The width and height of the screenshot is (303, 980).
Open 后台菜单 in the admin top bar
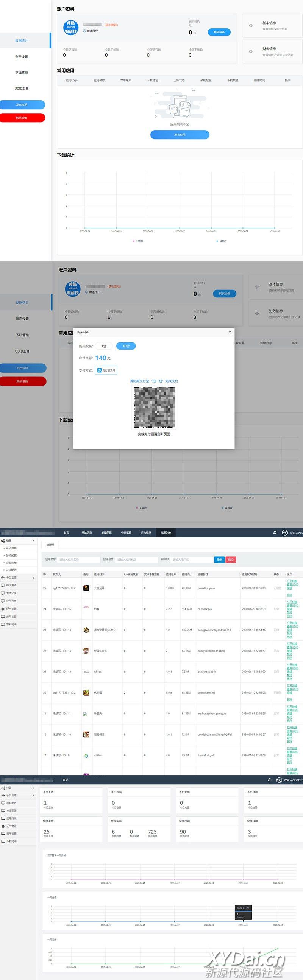coord(146,533)
